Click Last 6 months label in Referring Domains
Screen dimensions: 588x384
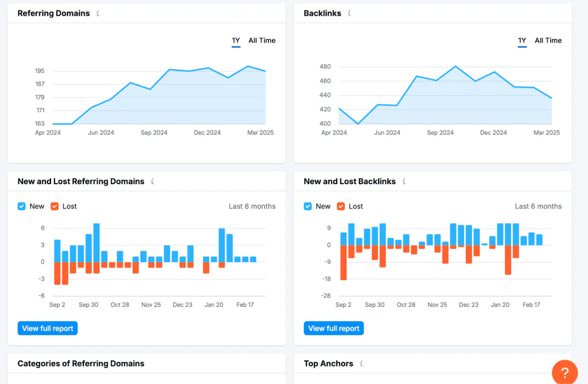click(252, 206)
